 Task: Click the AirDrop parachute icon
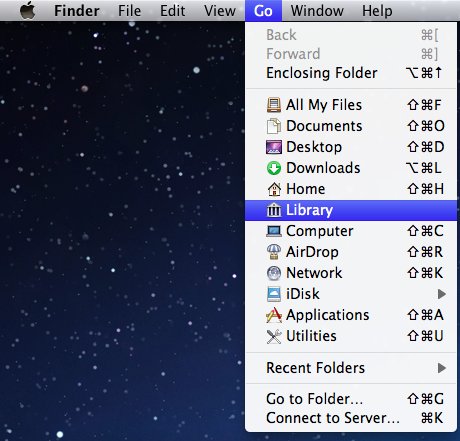click(274, 252)
